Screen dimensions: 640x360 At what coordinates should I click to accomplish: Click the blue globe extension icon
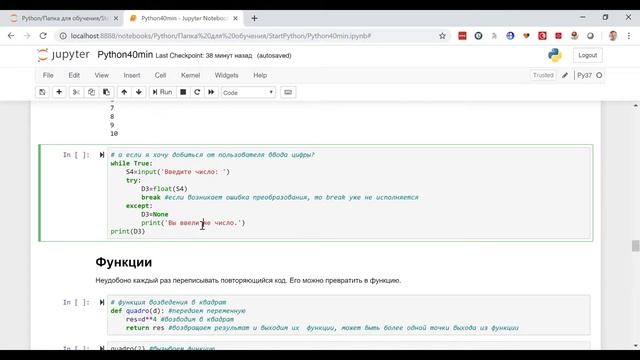[510, 36]
